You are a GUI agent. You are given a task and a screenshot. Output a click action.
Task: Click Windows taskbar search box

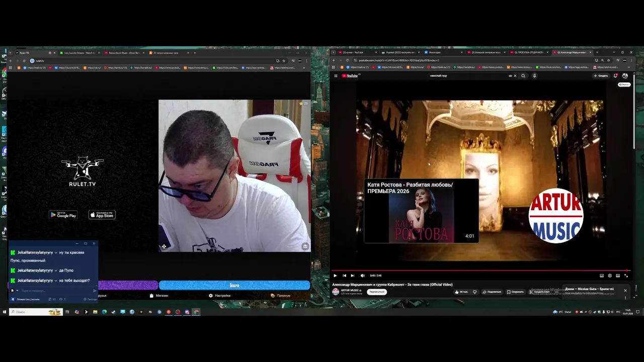tap(35, 312)
